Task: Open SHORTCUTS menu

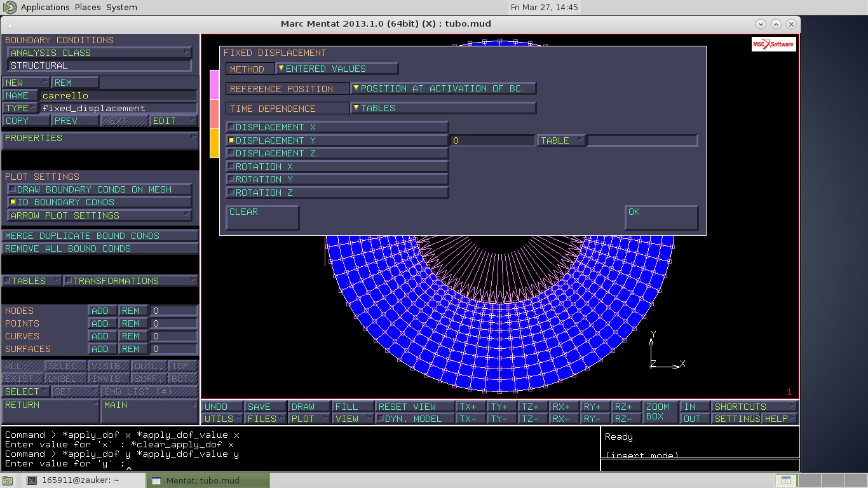Action: pyautogui.click(x=755, y=407)
